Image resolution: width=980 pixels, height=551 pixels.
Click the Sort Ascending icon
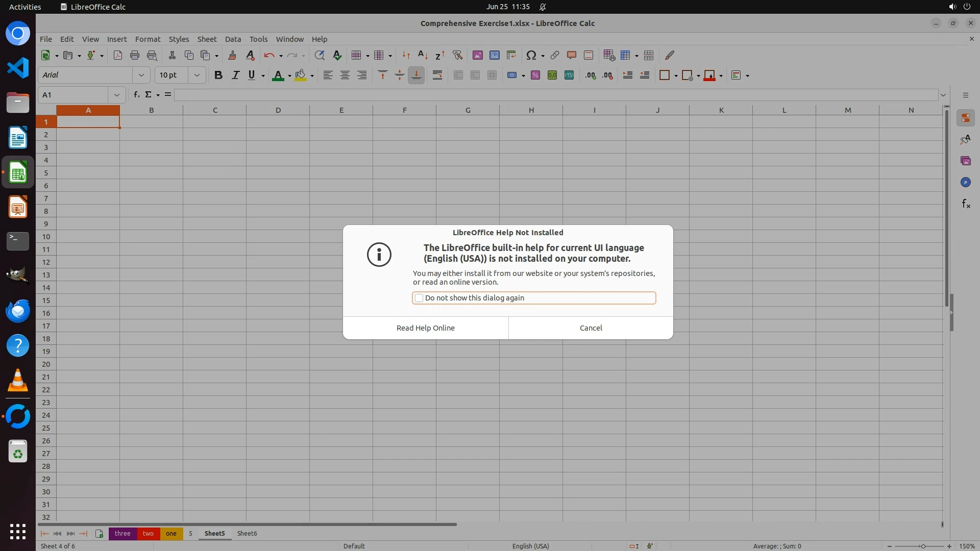tap(423, 55)
